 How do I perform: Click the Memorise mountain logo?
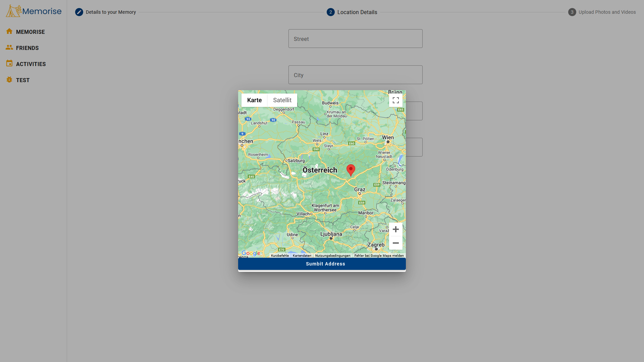click(x=13, y=10)
